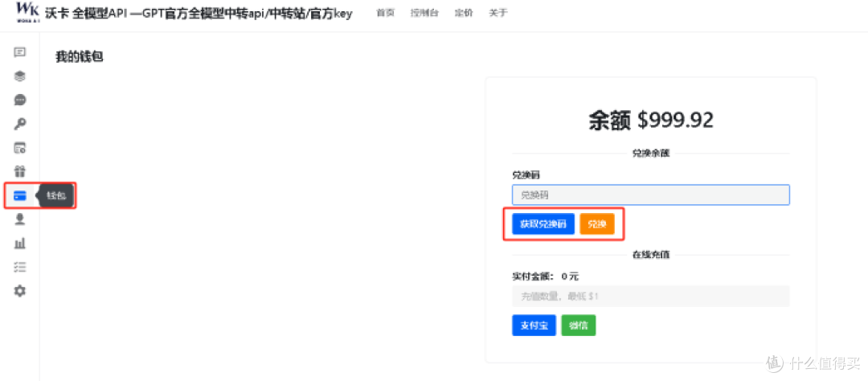Select the blue wallet card icon

pos(20,195)
